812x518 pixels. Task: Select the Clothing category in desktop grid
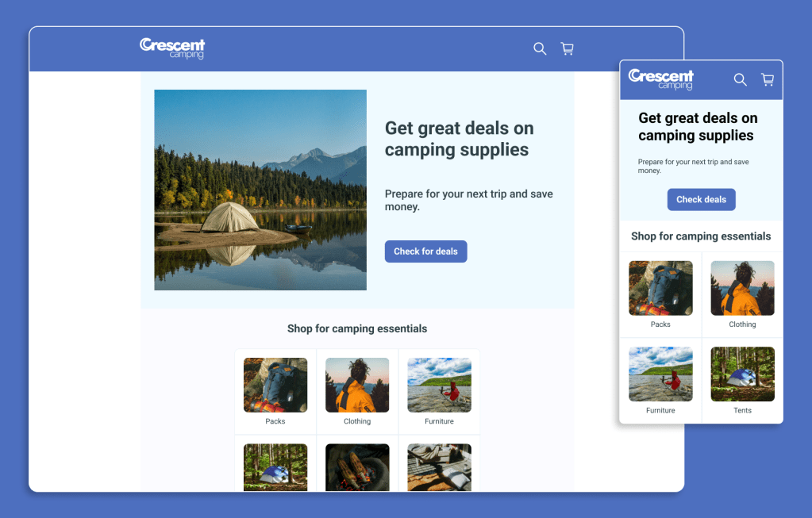coord(357,391)
